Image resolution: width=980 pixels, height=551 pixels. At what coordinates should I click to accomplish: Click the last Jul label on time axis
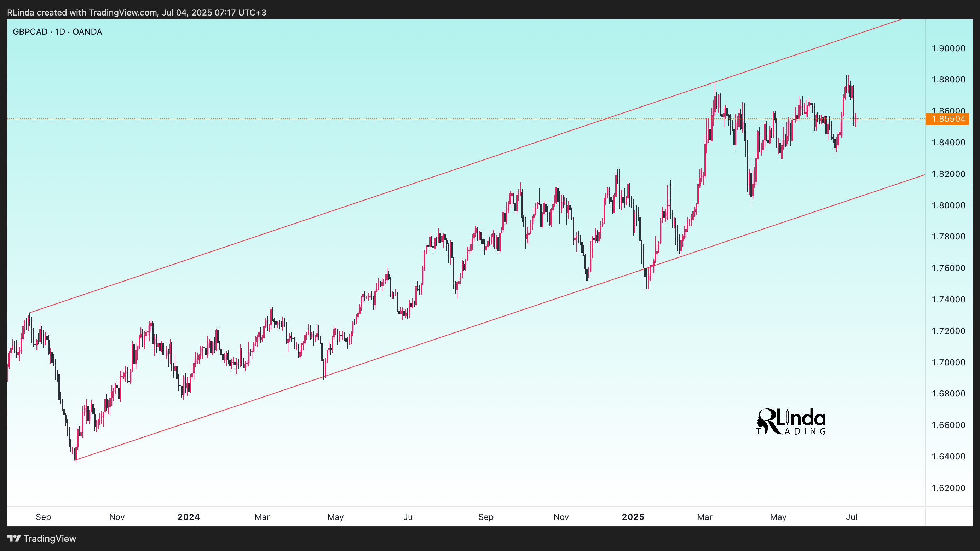852,517
